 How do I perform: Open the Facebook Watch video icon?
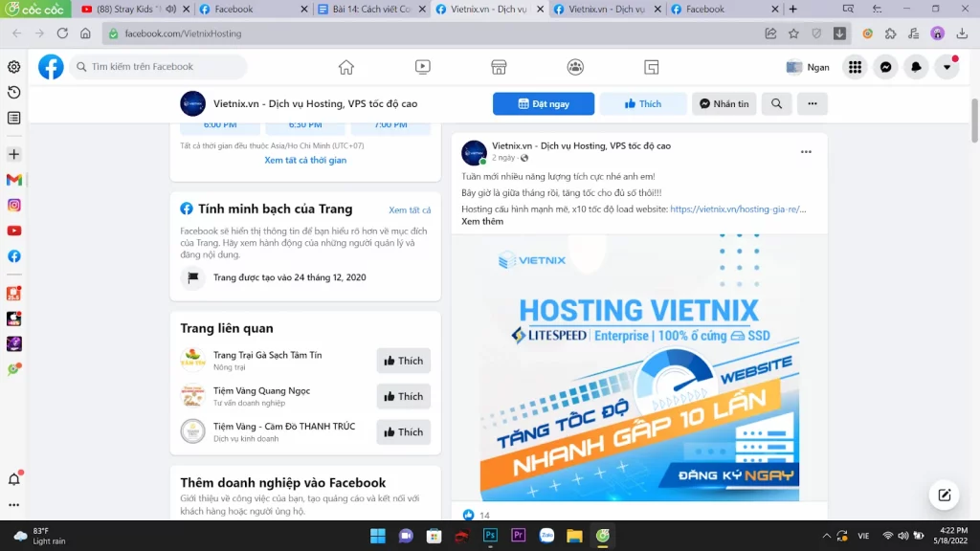pyautogui.click(x=422, y=67)
